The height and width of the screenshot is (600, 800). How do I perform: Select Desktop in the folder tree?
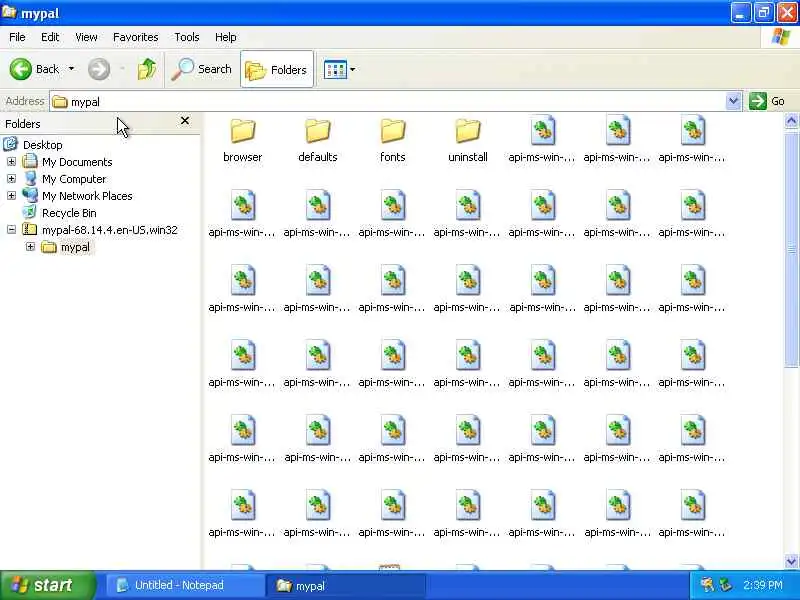tap(42, 145)
